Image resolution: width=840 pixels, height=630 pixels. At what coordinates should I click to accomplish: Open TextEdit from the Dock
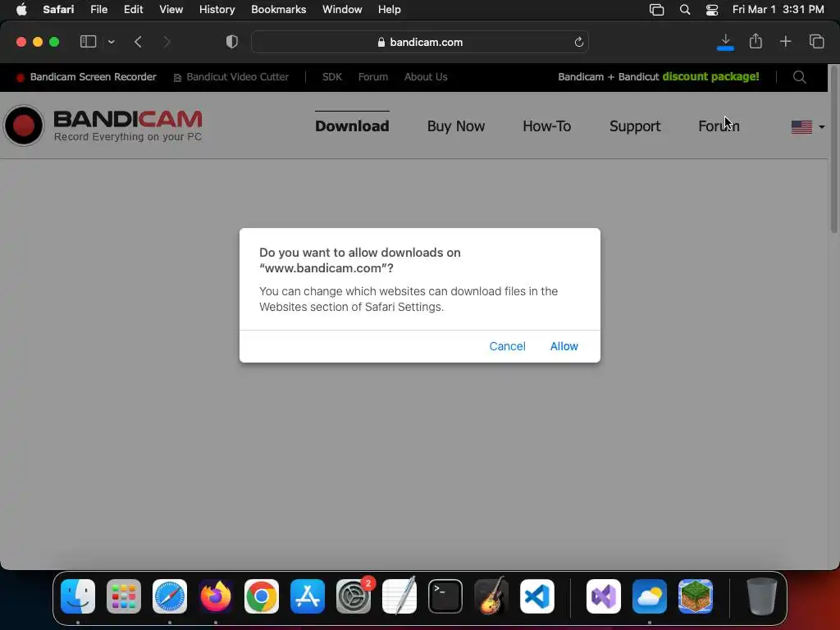tap(399, 596)
